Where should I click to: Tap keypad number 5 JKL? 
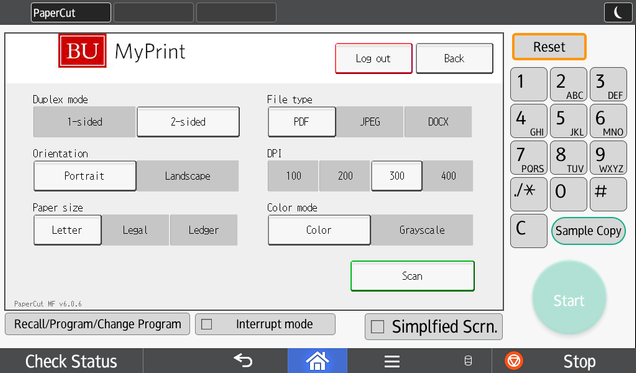click(x=568, y=121)
